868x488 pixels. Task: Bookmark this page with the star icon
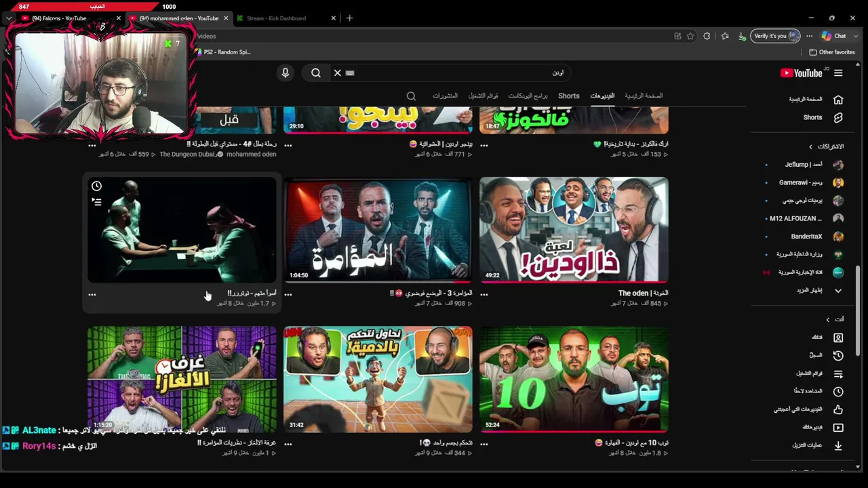click(x=690, y=36)
